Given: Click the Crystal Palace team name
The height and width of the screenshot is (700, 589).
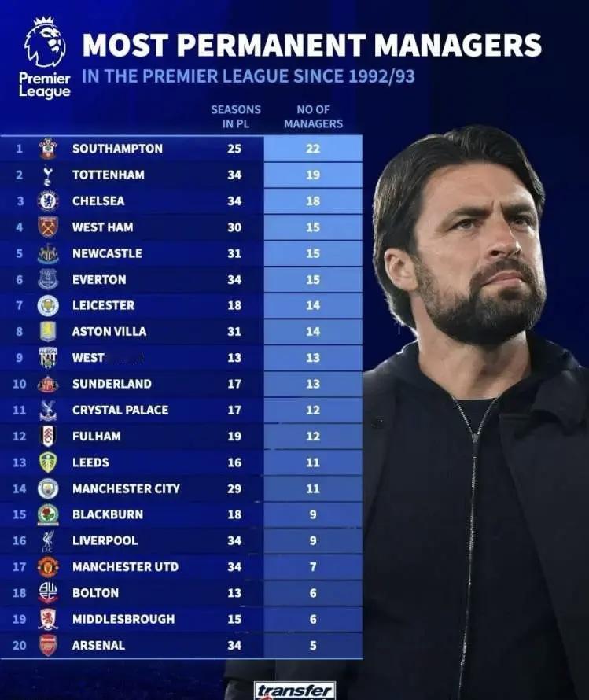Looking at the screenshot, I should [120, 410].
